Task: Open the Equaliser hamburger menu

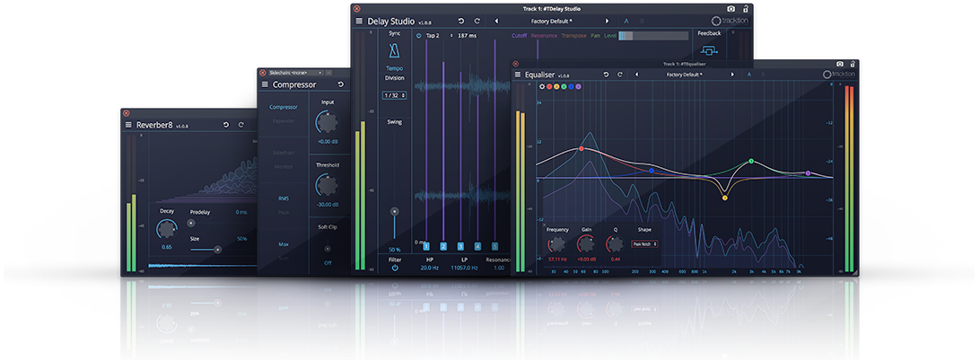Action: (x=517, y=75)
